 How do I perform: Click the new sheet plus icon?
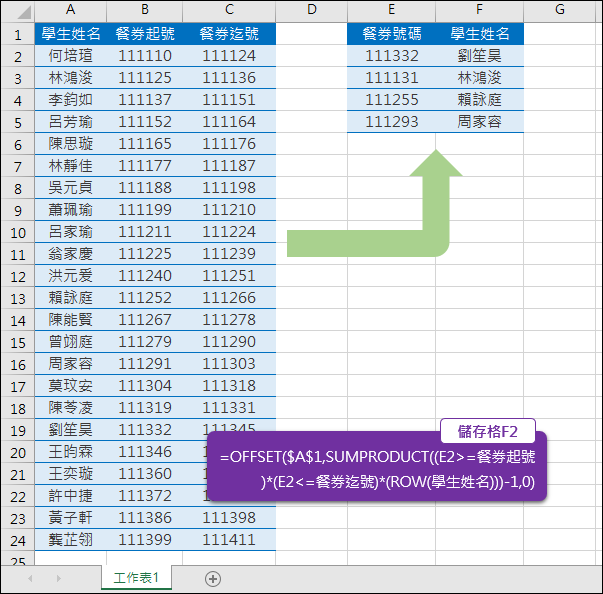[x=213, y=579]
